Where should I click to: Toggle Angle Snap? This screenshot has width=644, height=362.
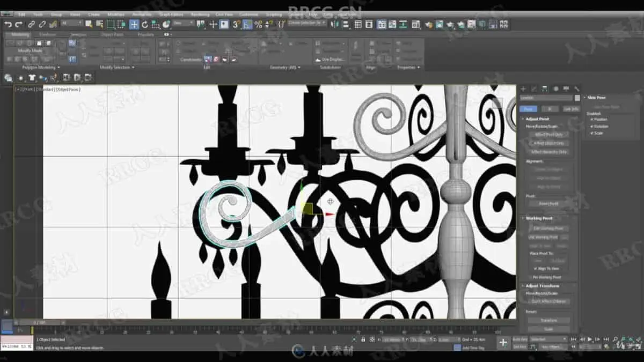click(x=247, y=24)
